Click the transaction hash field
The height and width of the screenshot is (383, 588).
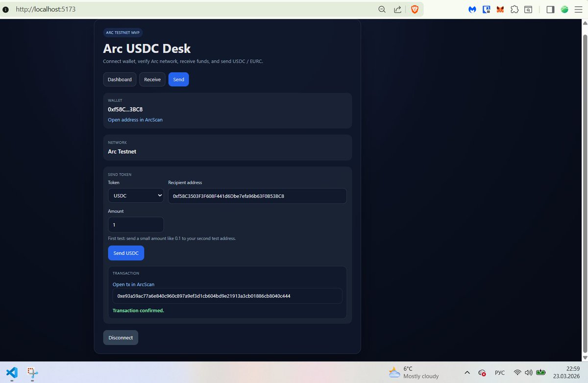pos(227,296)
